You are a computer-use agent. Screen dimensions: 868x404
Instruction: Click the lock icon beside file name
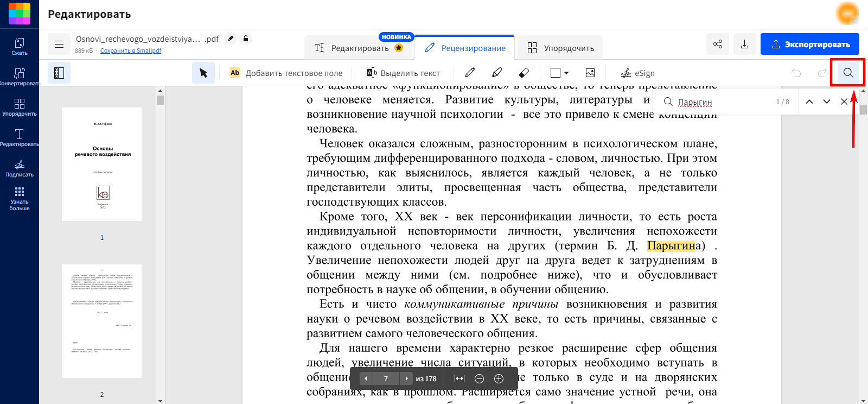[x=246, y=39]
